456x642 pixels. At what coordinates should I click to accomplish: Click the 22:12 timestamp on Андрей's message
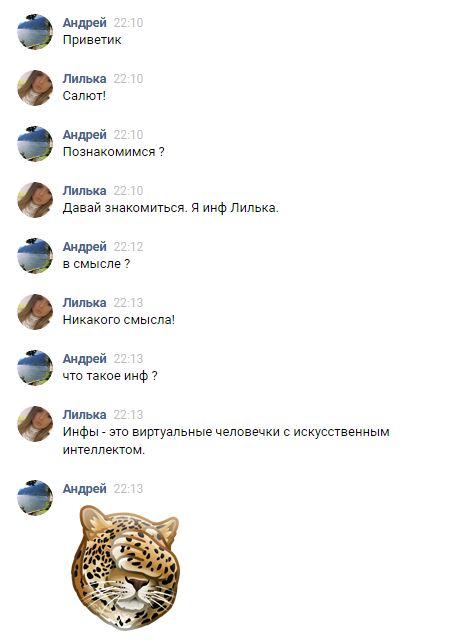128,247
